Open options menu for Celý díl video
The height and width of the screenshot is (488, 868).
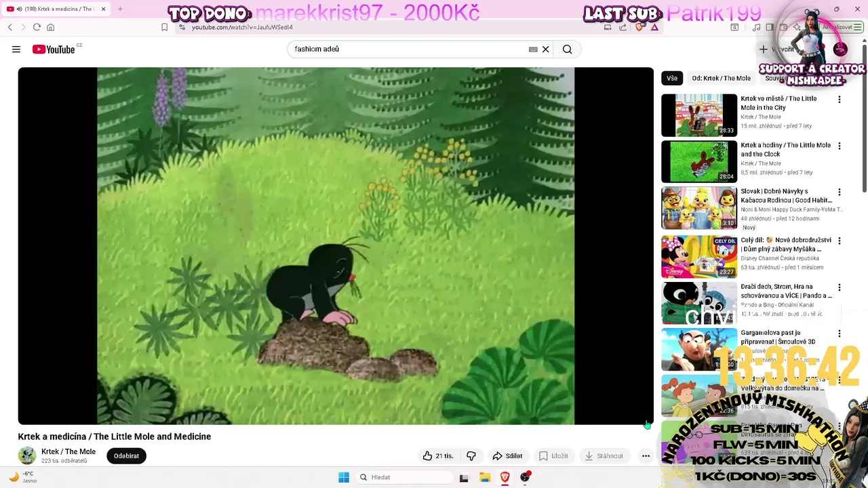point(840,241)
